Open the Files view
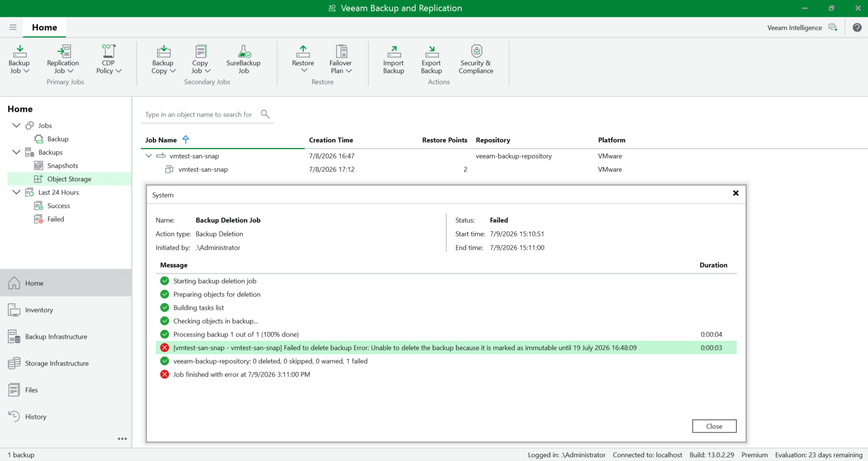Image resolution: width=868 pixels, height=461 pixels. [66, 390]
